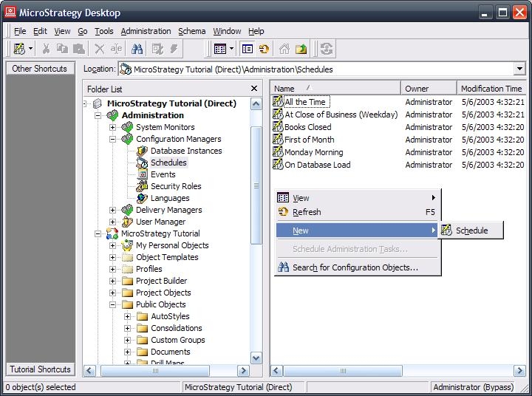Sort by Modification Time column header
This screenshot has height=396, width=532.
click(x=491, y=89)
